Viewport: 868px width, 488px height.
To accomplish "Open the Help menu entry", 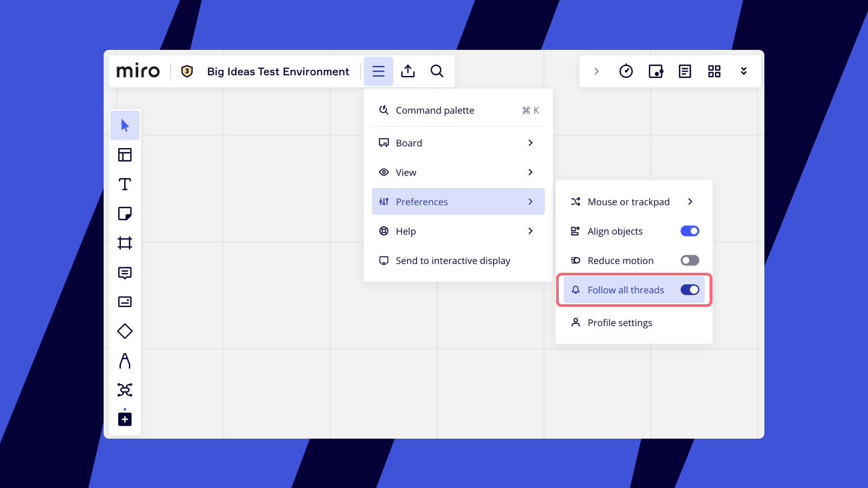I will tap(458, 231).
